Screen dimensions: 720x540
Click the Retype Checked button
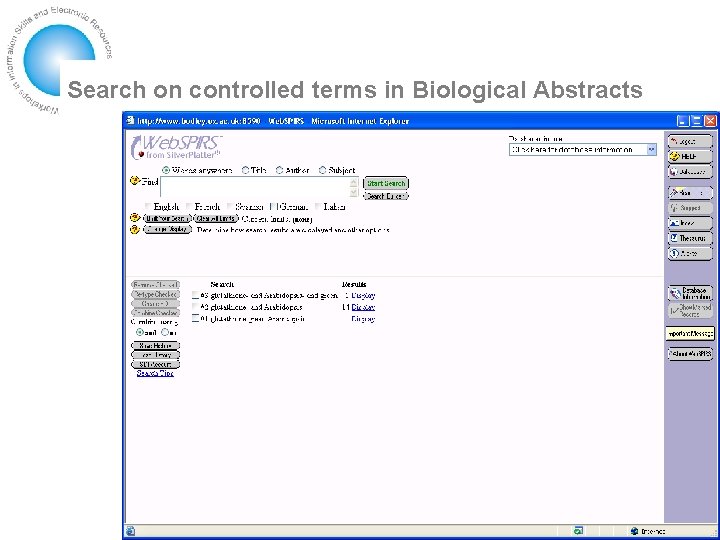(156, 294)
